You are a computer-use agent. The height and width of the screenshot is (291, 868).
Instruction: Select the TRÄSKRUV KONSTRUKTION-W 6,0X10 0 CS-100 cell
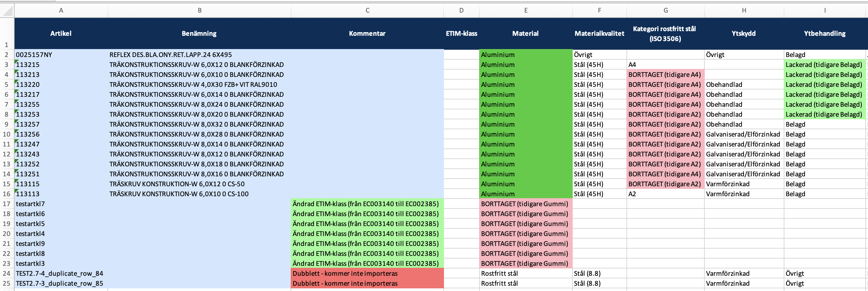coord(199,194)
